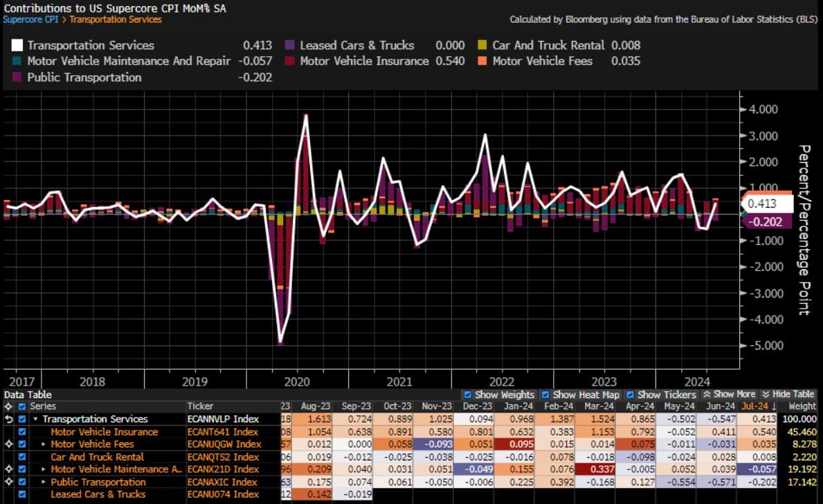Viewport: 823px width, 504px height.
Task: Toggle the Show Tickers checkbox
Action: click(x=629, y=395)
